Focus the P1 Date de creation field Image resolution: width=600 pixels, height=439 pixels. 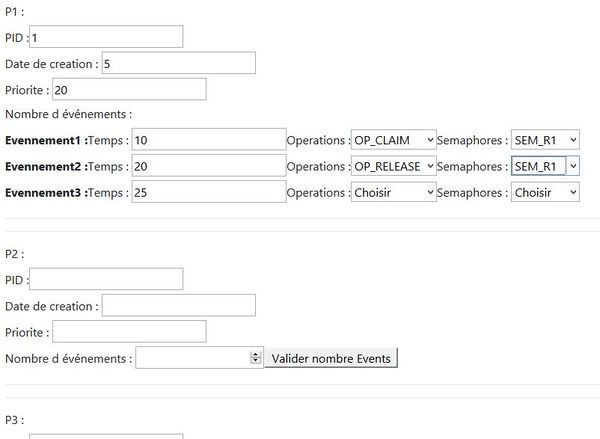[x=178, y=63]
